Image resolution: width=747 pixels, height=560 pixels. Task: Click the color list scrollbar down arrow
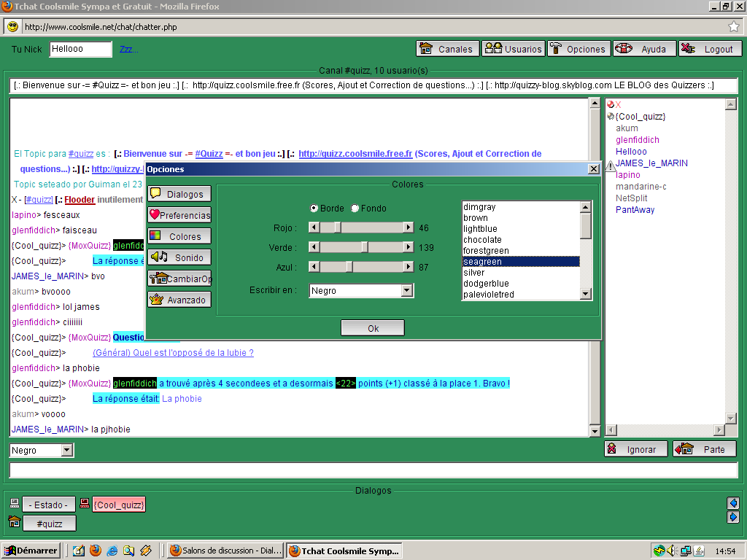[586, 294]
